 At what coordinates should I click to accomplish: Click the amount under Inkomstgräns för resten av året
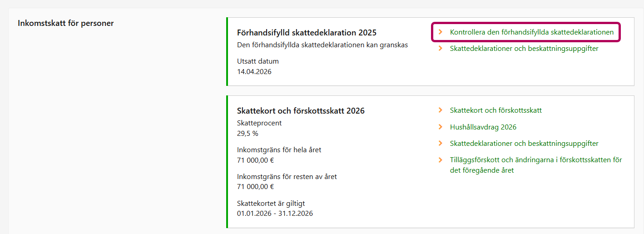coord(255,186)
